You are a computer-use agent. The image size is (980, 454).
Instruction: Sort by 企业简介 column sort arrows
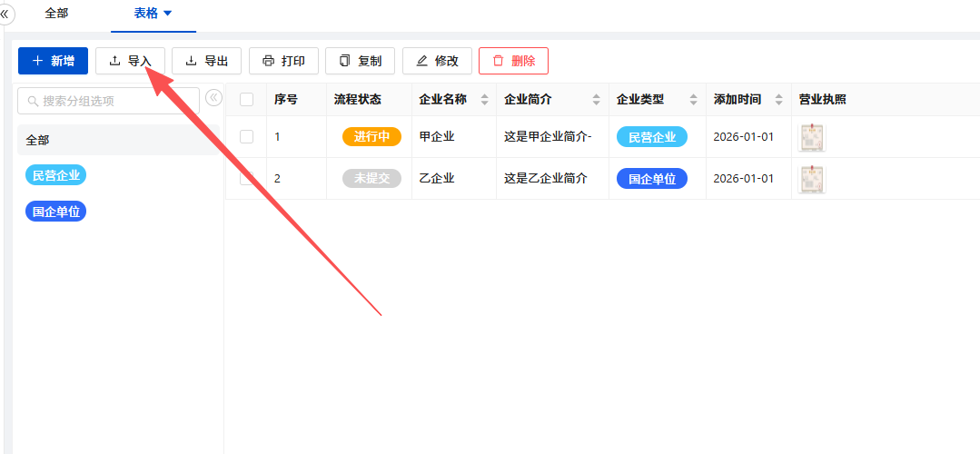(596, 99)
